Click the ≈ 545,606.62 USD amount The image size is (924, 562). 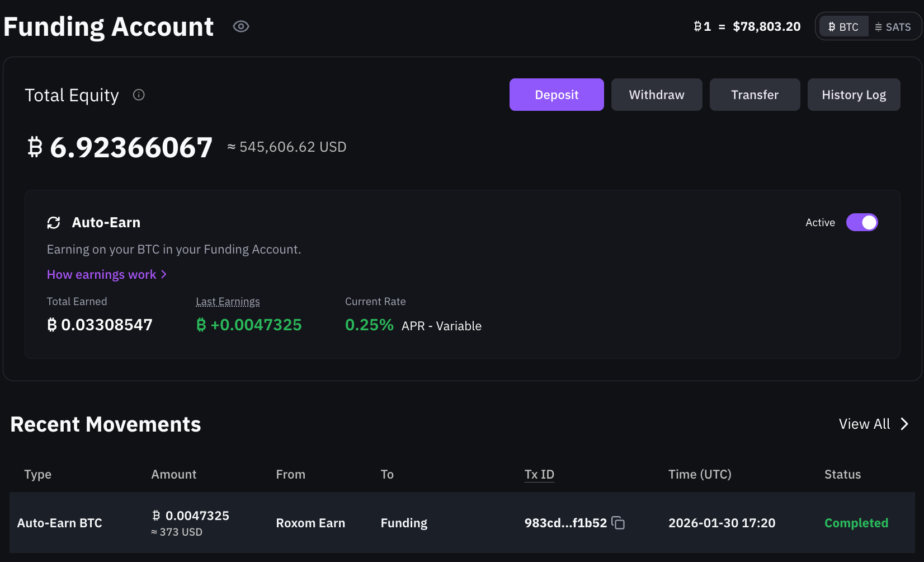click(x=287, y=147)
